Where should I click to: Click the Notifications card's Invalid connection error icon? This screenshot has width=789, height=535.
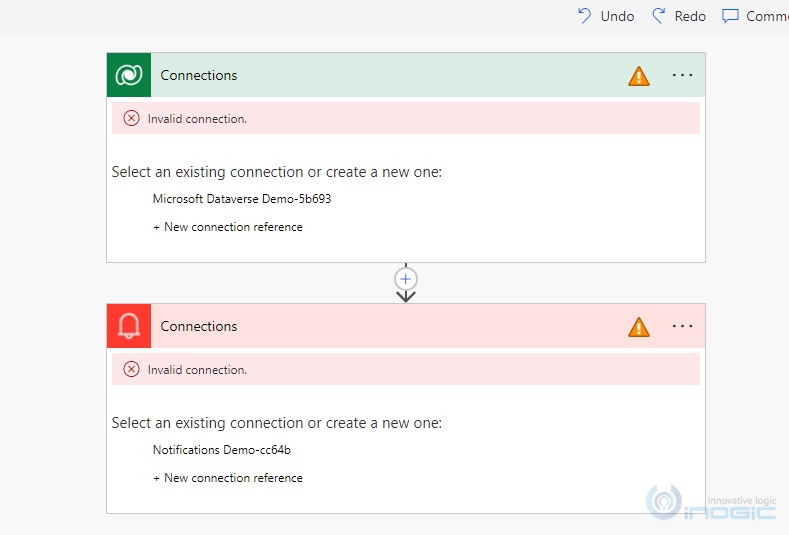click(x=131, y=369)
